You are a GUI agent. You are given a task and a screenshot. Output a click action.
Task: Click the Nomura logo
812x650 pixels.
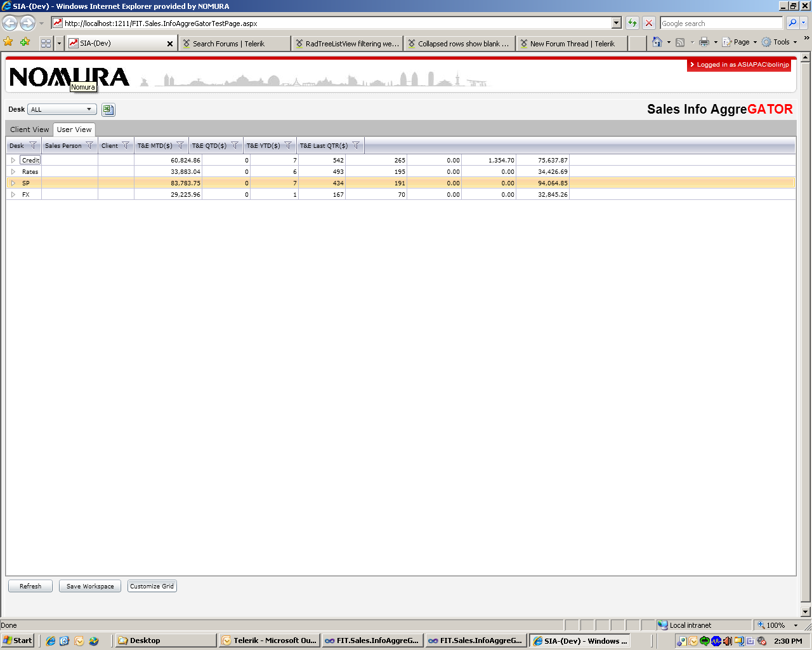(x=70, y=77)
